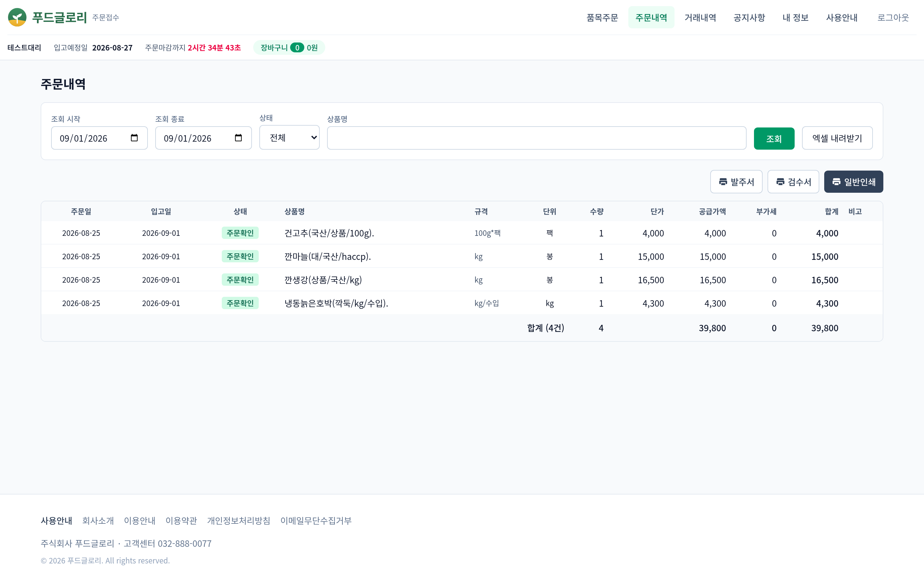Click 주문확인 status badge for 건고추

(240, 233)
